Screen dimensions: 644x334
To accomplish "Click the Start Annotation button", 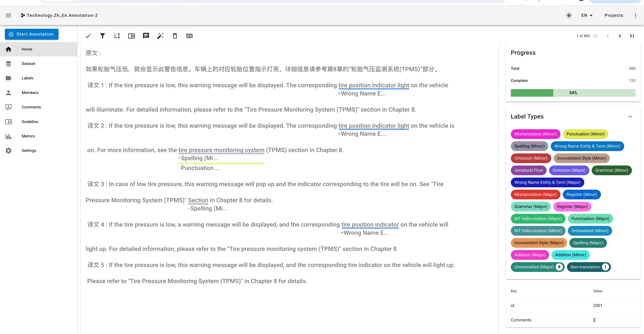I will tap(32, 34).
